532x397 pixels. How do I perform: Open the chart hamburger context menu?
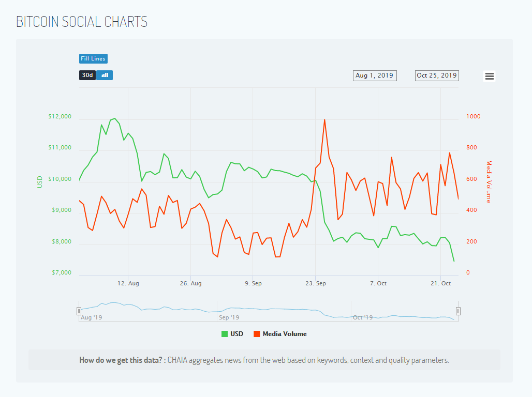click(x=489, y=76)
